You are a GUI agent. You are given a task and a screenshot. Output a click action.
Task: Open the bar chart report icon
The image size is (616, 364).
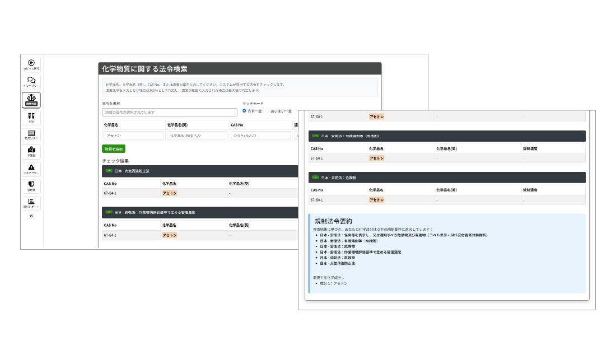pyautogui.click(x=31, y=202)
